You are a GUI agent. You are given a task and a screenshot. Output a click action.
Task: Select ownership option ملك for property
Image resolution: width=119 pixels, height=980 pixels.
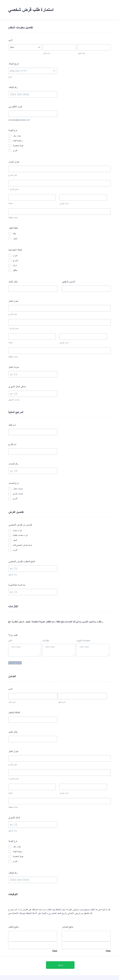[10, 234]
